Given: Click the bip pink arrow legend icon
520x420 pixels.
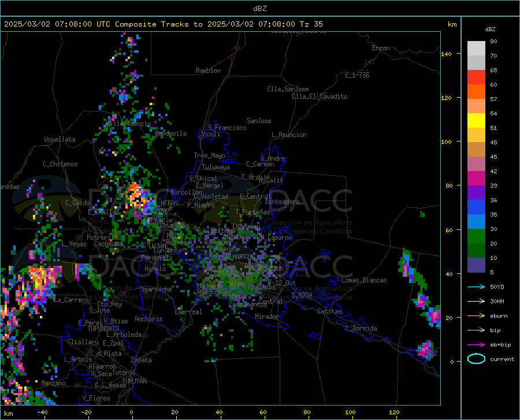Looking at the screenshot, I should coord(476,330).
